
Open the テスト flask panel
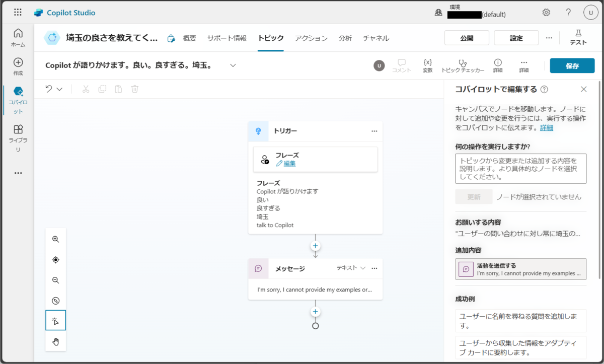click(578, 38)
